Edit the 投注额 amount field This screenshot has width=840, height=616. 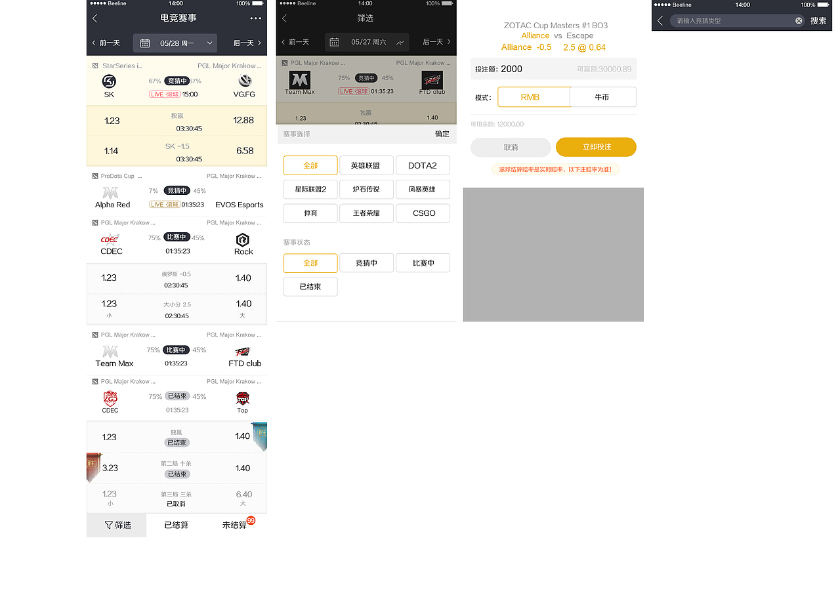coord(553,69)
